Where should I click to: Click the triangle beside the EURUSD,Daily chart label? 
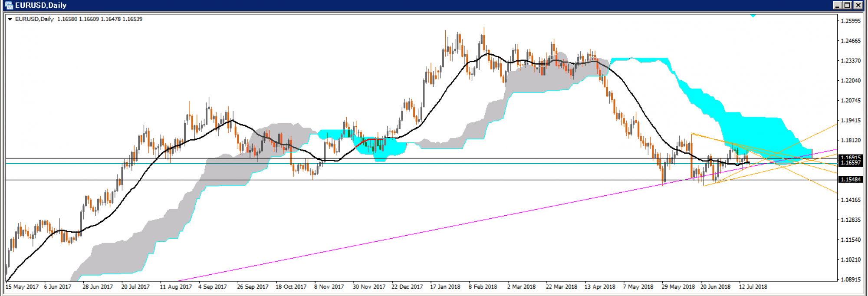coord(10,19)
